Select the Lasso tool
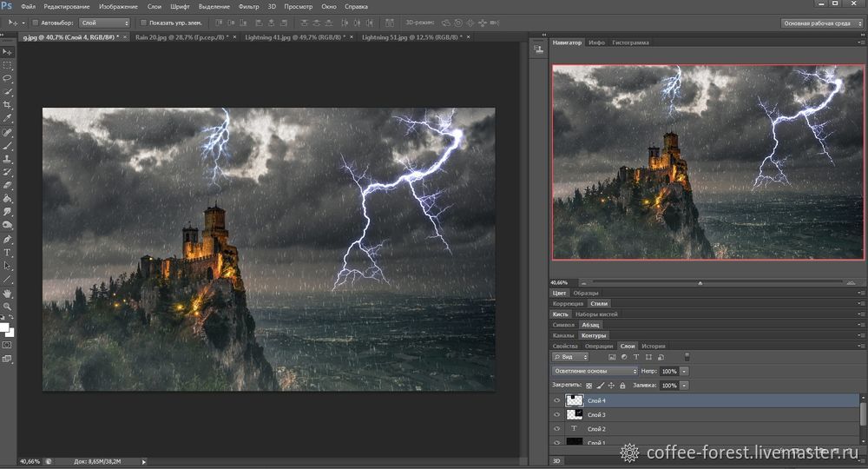 click(x=8, y=78)
